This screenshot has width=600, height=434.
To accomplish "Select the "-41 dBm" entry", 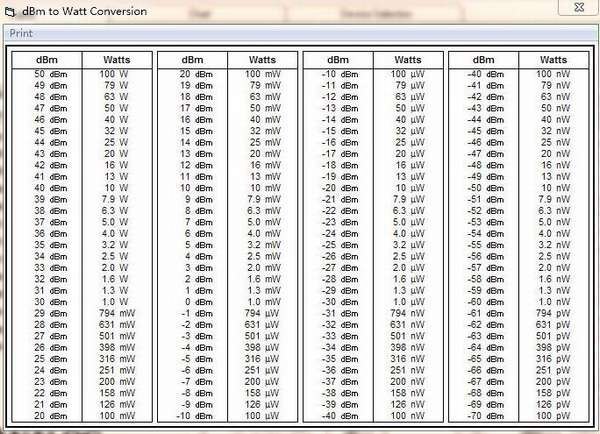I will pos(486,85).
